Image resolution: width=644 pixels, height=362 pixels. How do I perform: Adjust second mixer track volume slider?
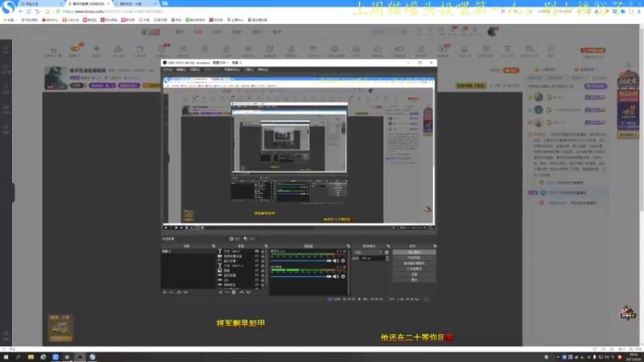tap(301, 276)
